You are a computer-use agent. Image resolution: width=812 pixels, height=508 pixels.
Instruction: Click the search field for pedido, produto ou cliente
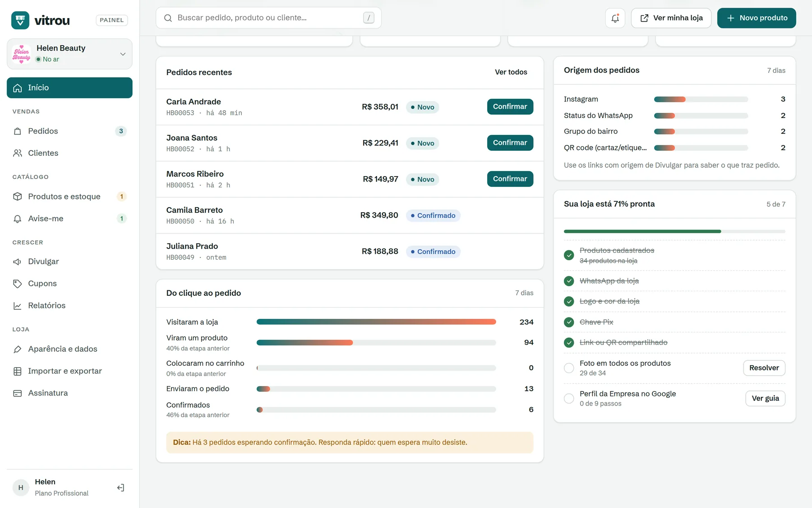pos(268,18)
